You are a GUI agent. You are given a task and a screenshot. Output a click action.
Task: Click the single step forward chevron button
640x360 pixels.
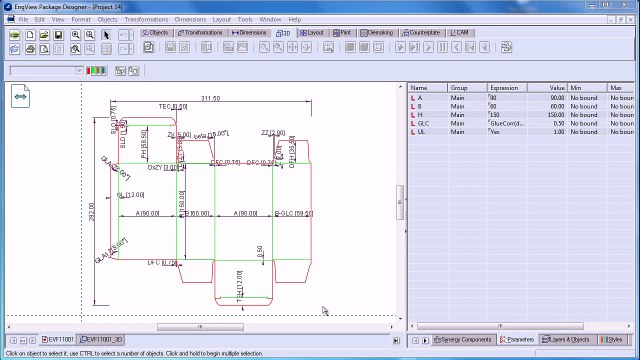(x=428, y=47)
